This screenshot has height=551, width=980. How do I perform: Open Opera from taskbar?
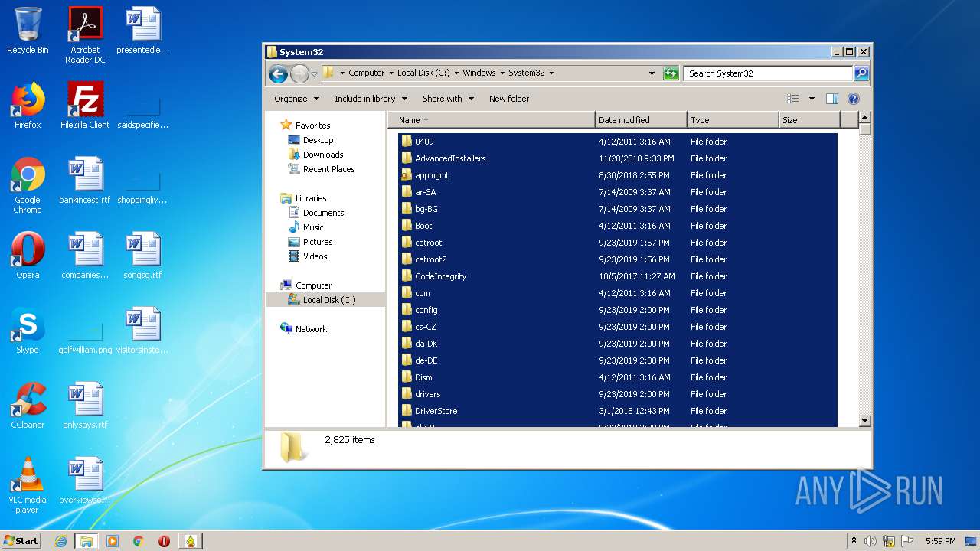coord(164,541)
